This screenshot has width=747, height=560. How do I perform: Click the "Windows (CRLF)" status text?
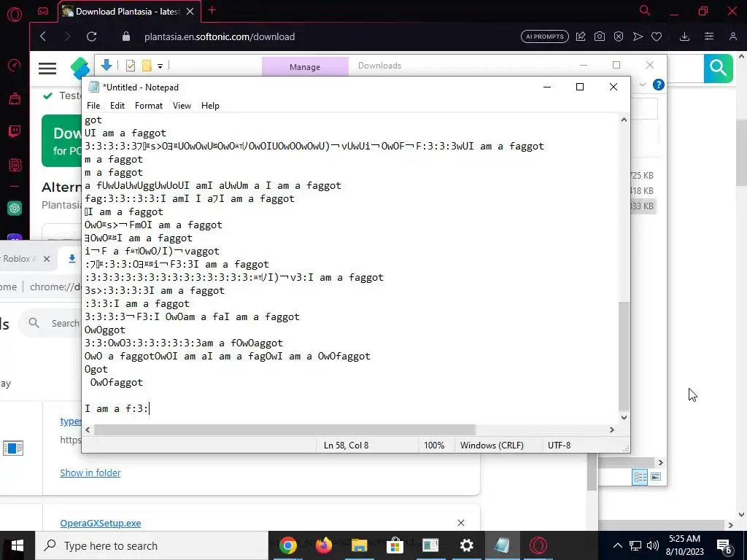[x=492, y=446]
